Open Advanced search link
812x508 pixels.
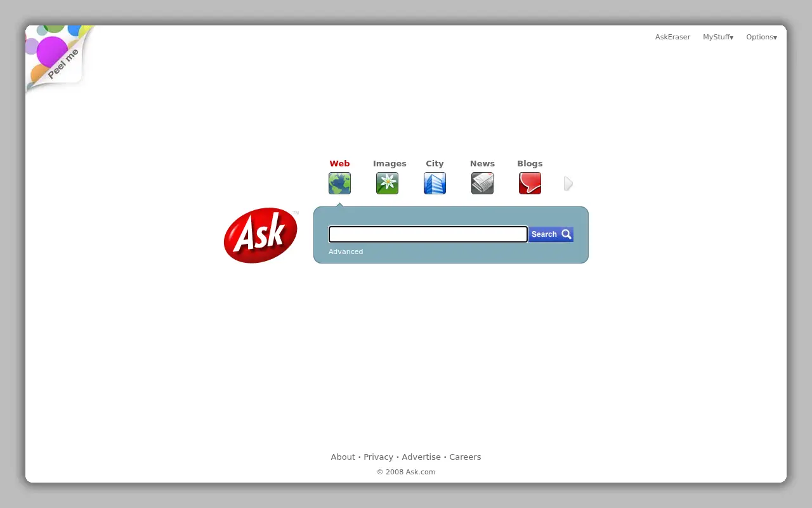coord(346,251)
